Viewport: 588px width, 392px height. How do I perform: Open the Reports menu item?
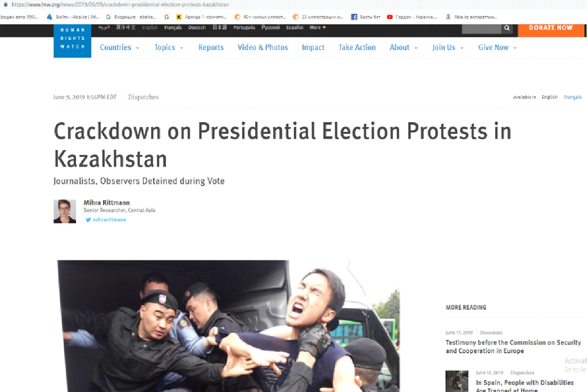click(x=211, y=48)
